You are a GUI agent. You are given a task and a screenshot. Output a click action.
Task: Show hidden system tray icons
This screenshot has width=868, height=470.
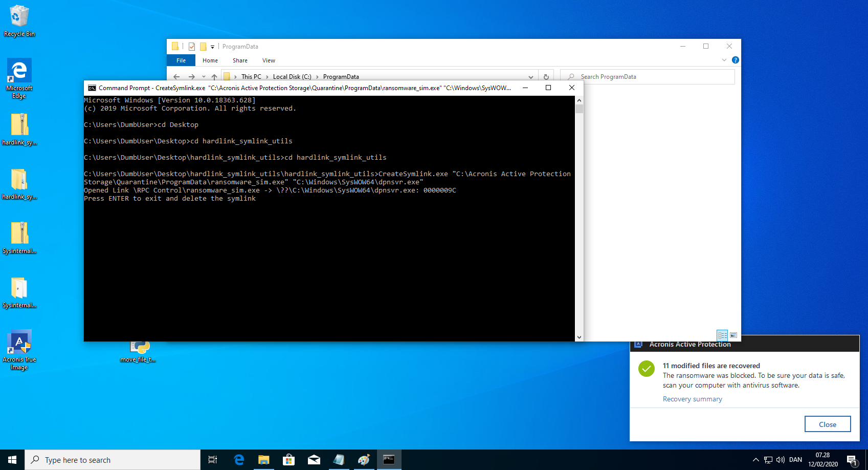point(755,460)
